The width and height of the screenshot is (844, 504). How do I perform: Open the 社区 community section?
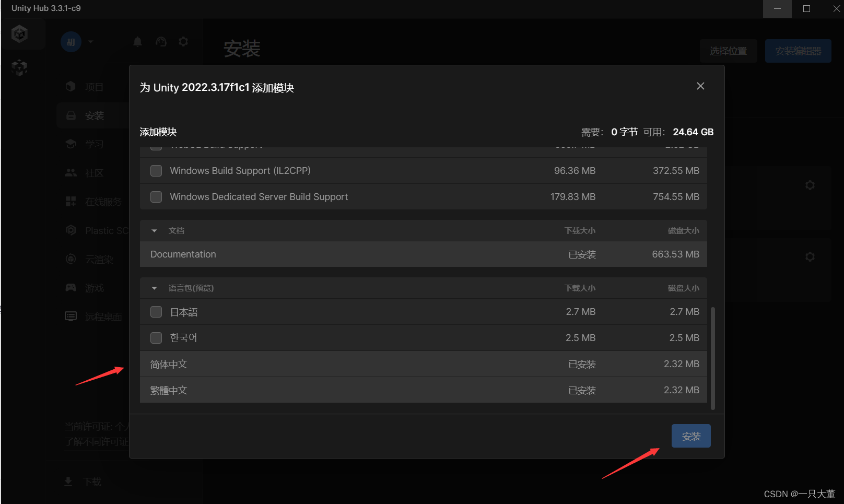(x=94, y=173)
